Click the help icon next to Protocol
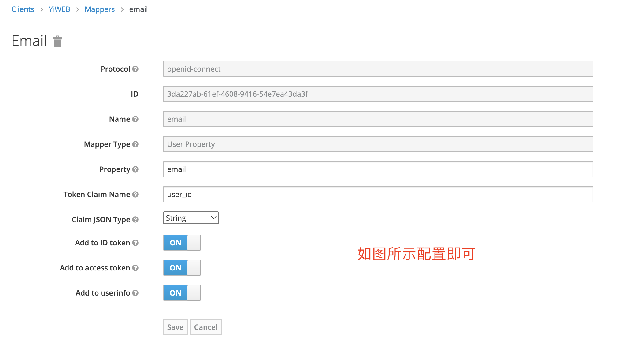This screenshot has height=350, width=644. 135,69
